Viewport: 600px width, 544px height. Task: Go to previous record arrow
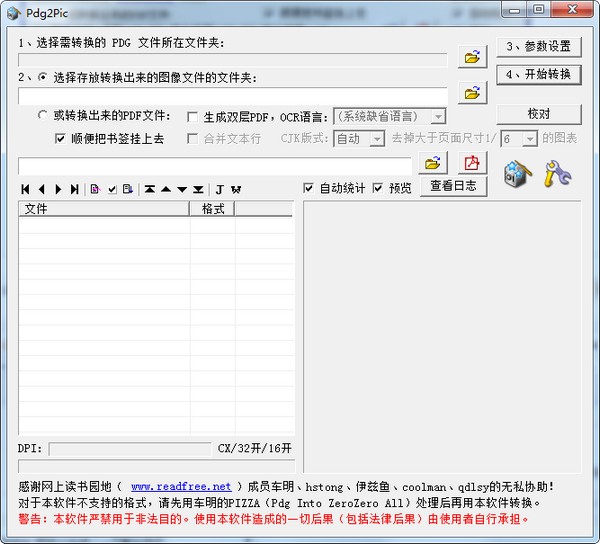click(x=42, y=189)
